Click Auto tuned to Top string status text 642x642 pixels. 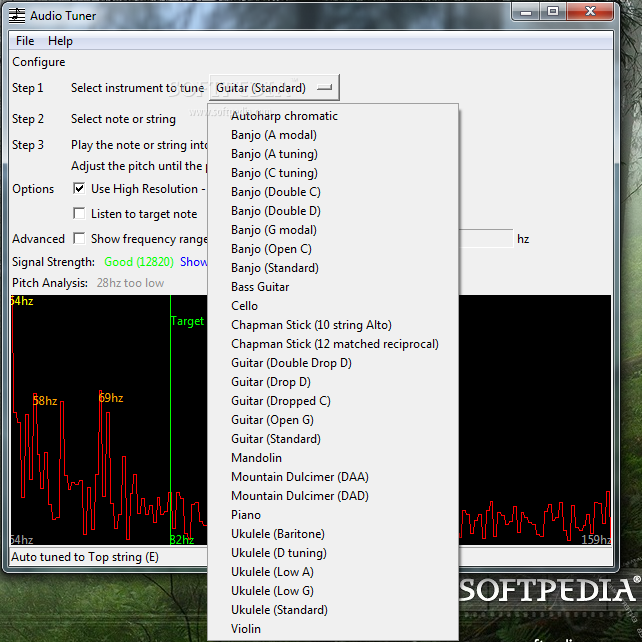point(85,557)
